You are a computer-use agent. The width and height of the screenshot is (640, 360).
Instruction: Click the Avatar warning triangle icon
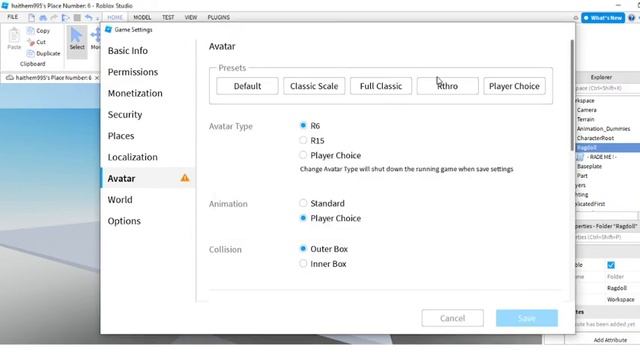(x=185, y=178)
